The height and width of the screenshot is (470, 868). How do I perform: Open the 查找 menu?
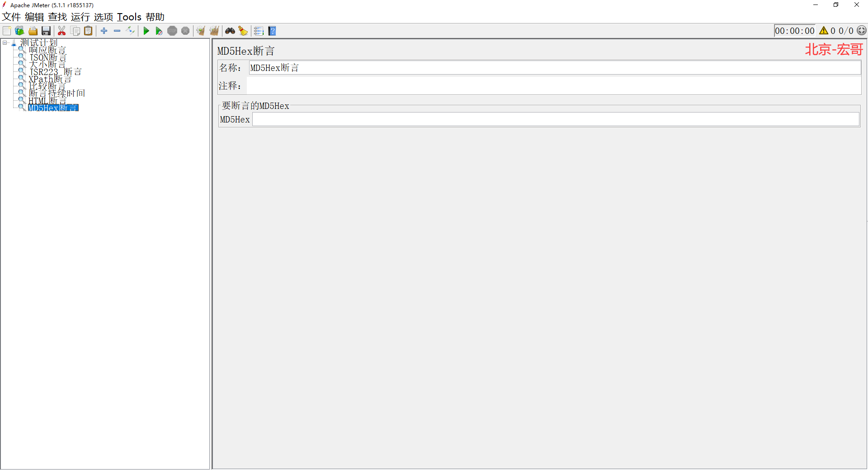[57, 17]
